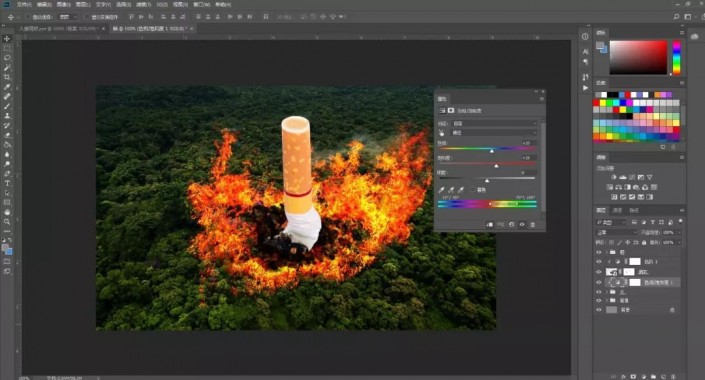Select the Move tool

[x=7, y=39]
